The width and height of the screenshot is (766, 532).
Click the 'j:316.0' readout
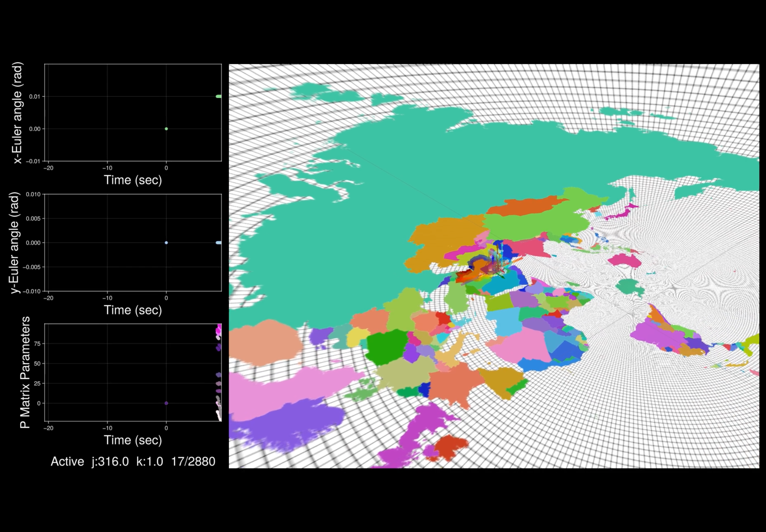pyautogui.click(x=110, y=461)
